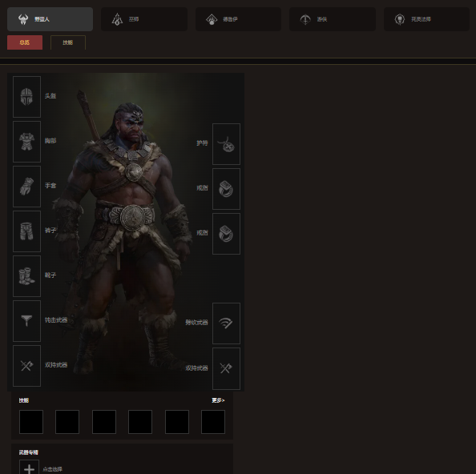
Task: Click the plus button for weapon expertise
Action: click(x=29, y=468)
